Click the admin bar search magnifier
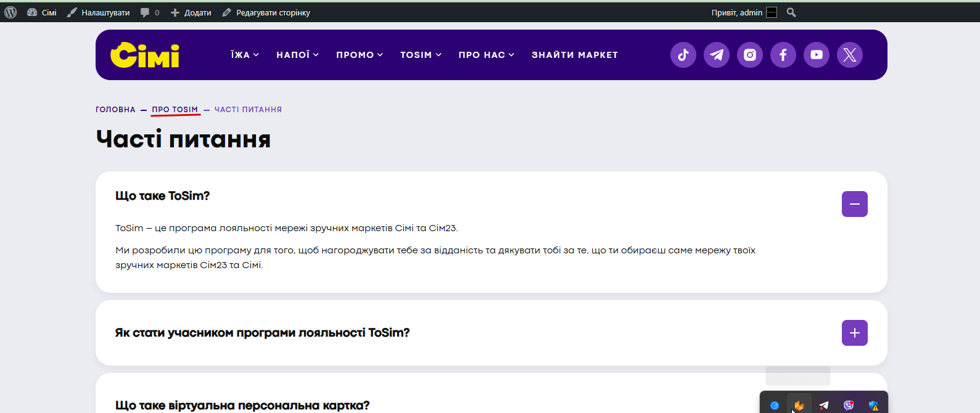Viewport: 980px width, 413px height. (791, 12)
